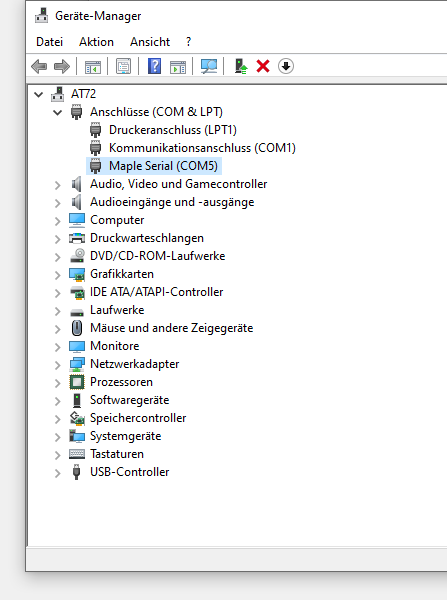This screenshot has width=447, height=600.
Task: Expand the USB-Controller category
Action: pyautogui.click(x=57, y=473)
